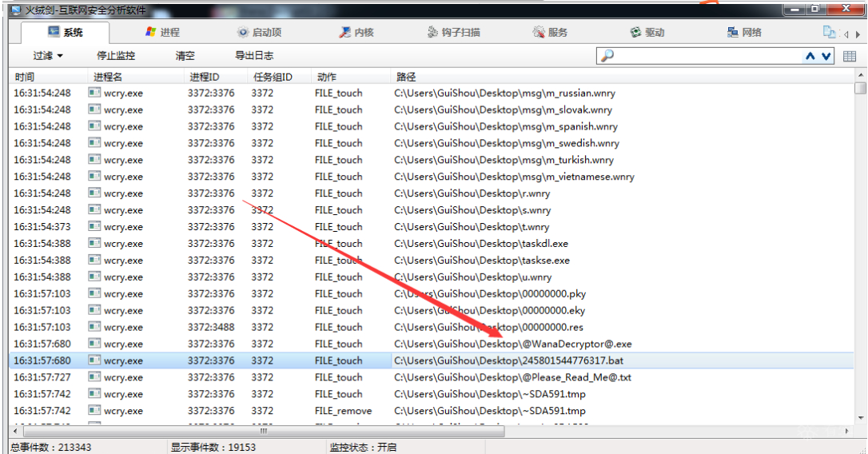This screenshot has width=868, height=454.
Task: Click the files icon after the 网络 tab
Action: [830, 32]
